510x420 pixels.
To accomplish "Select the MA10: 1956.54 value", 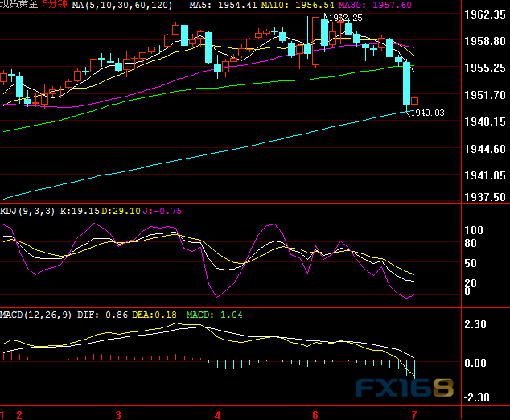I will pos(296,5).
